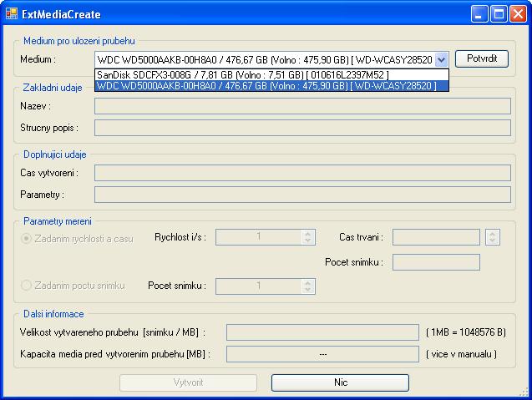Confirm selection with the Potvrdit button
Image resolution: width=532 pixels, height=400 pixels.
[482, 58]
